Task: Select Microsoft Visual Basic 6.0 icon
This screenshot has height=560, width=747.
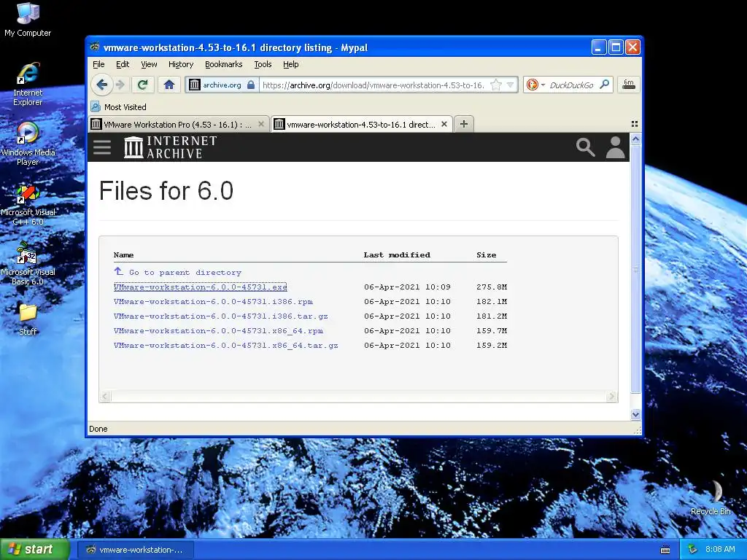Action: [x=28, y=264]
